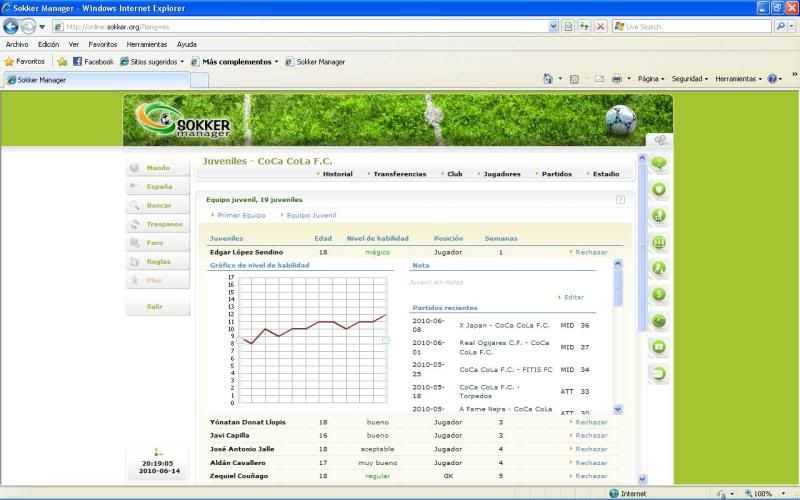Expand the Herramientas toolbar dropdown

[x=738, y=79]
